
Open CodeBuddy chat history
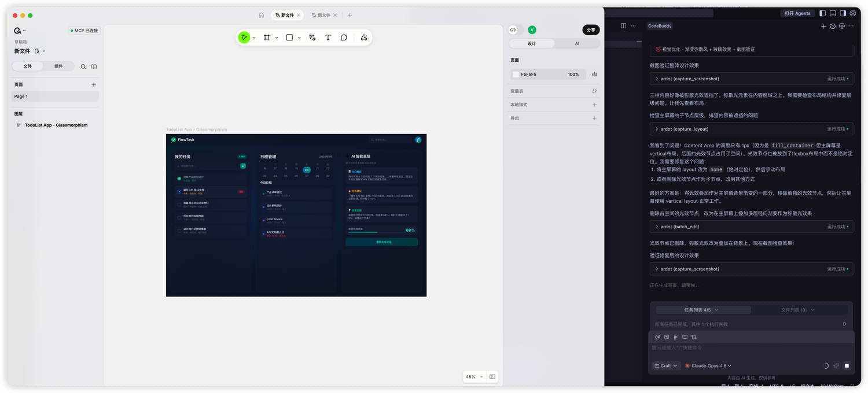(x=833, y=26)
